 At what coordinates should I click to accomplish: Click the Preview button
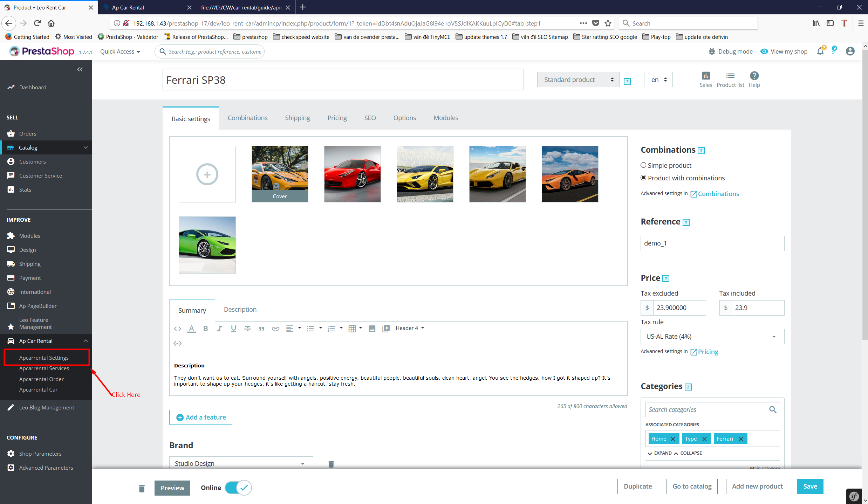(172, 488)
